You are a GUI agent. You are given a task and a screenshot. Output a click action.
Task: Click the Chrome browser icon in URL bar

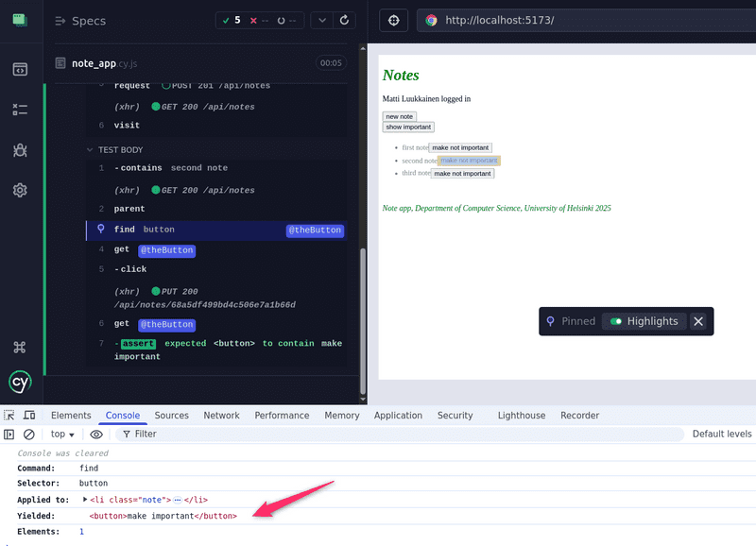(x=432, y=20)
